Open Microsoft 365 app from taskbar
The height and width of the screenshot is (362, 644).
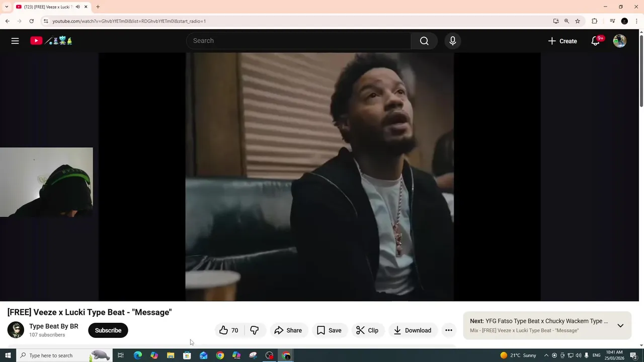236,355
